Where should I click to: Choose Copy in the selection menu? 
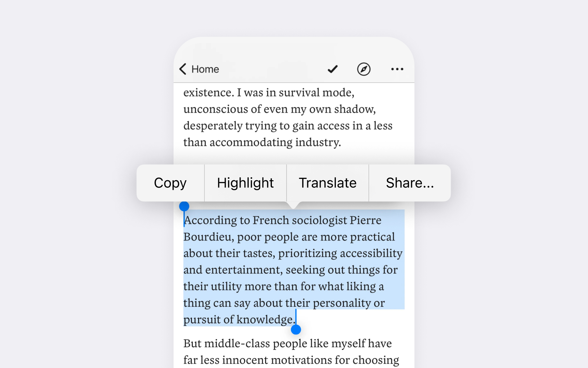pyautogui.click(x=170, y=183)
